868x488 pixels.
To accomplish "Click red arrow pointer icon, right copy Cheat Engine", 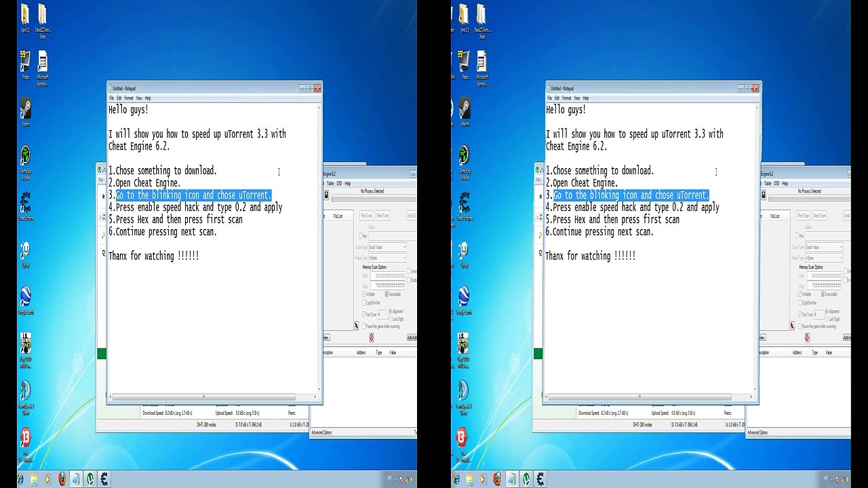I will 793,326.
